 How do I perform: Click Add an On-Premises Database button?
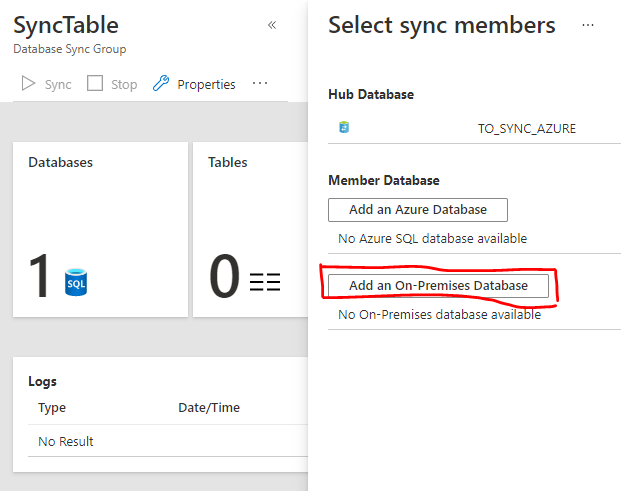(438, 286)
